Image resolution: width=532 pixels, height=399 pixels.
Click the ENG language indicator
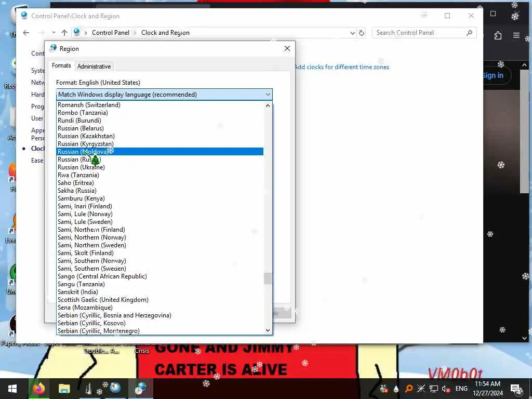461,389
